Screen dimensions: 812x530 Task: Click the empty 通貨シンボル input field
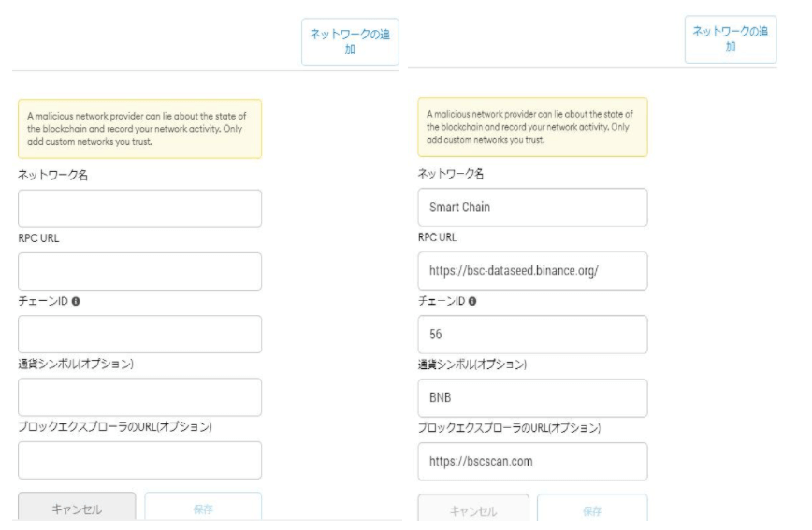click(139, 397)
